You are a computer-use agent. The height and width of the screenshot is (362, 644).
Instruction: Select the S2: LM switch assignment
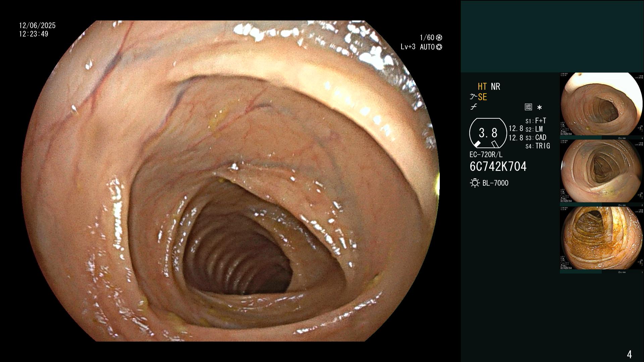pyautogui.click(x=534, y=129)
